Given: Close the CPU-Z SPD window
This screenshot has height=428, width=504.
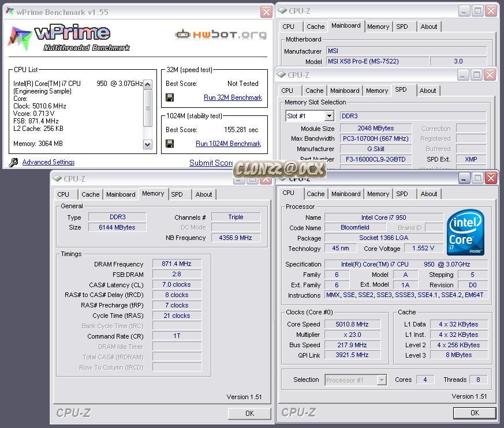Looking at the screenshot, I should [x=490, y=75].
